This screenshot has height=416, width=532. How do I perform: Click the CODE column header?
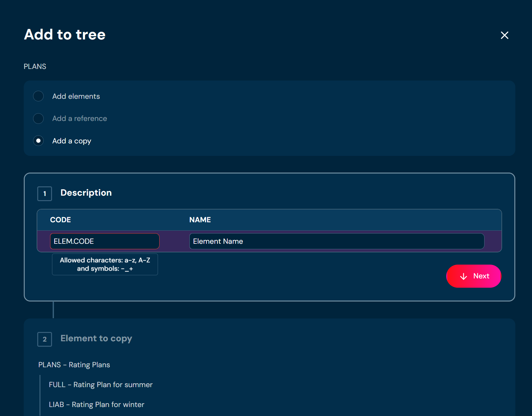coord(60,220)
